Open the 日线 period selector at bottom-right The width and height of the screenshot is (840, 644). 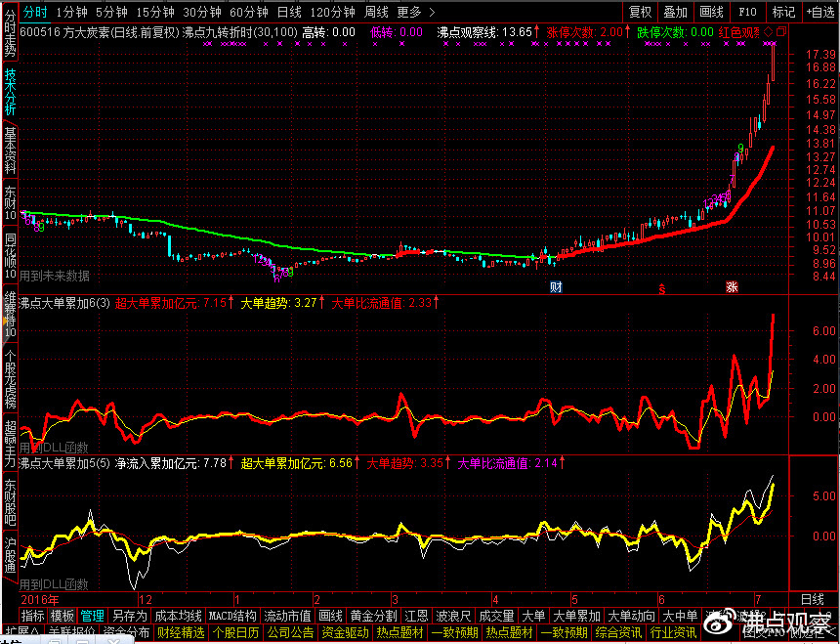(813, 598)
